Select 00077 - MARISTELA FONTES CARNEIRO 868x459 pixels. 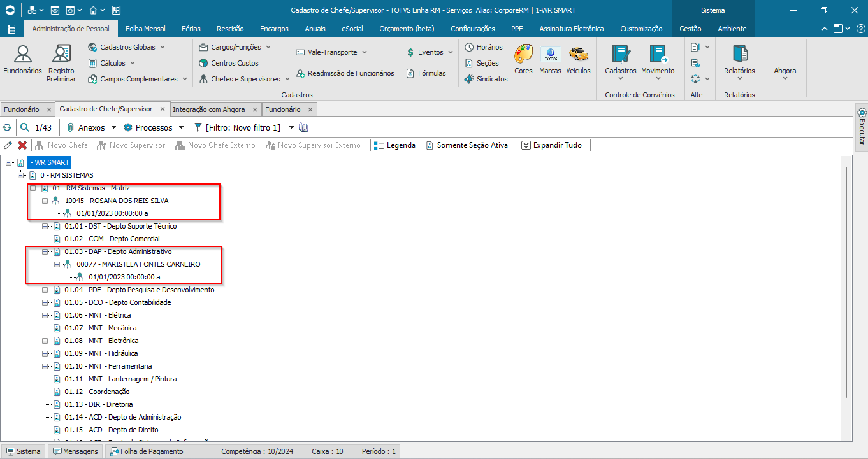point(138,264)
